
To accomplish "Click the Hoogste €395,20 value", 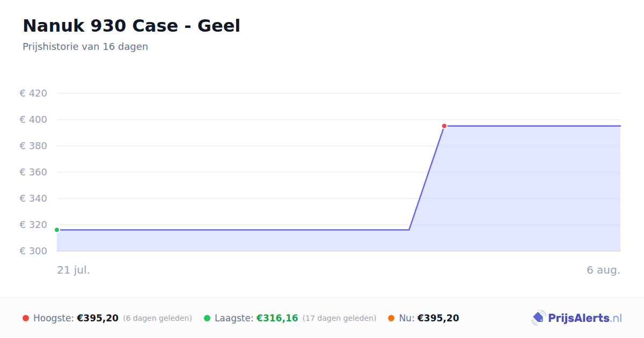I will [98, 318].
